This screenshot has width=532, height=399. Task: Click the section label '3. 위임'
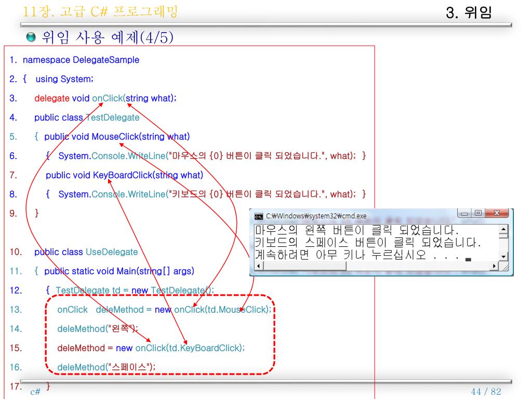469,12
